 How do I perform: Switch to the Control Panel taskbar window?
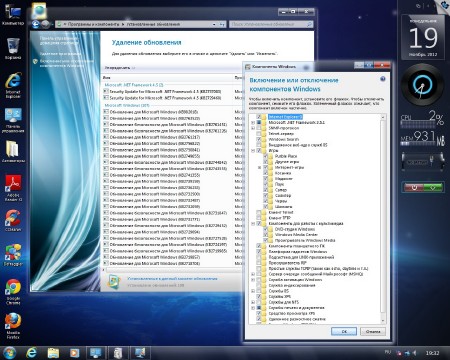[96, 353]
